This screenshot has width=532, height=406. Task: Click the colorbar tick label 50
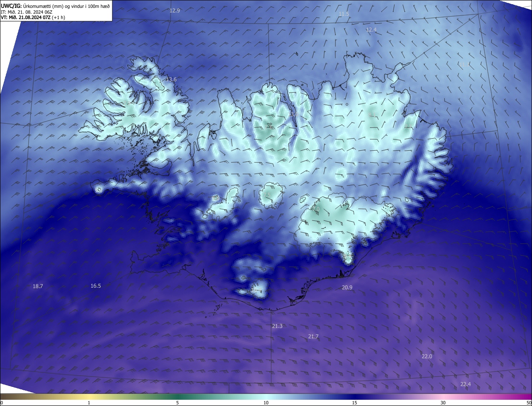(x=529, y=403)
